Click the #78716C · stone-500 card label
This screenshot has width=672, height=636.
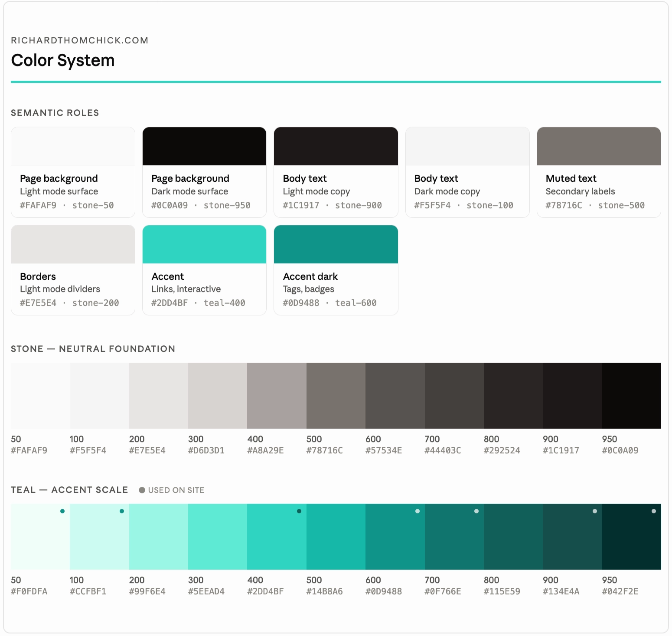tap(595, 205)
